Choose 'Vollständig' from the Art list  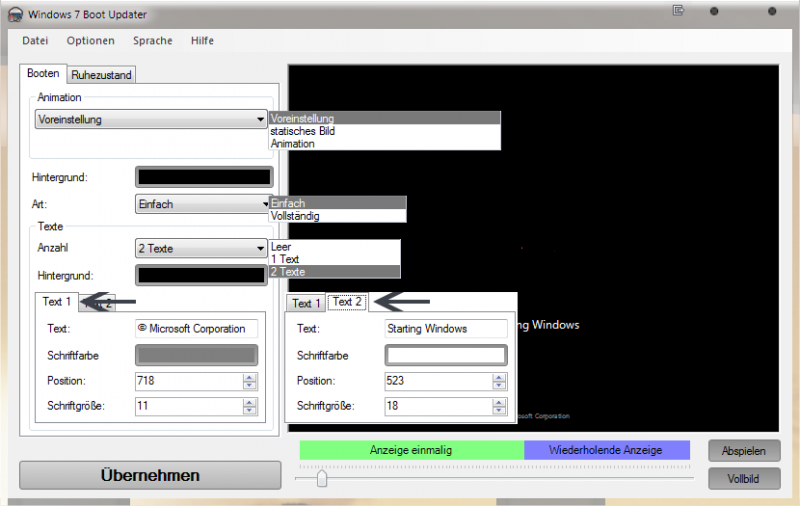pos(337,216)
